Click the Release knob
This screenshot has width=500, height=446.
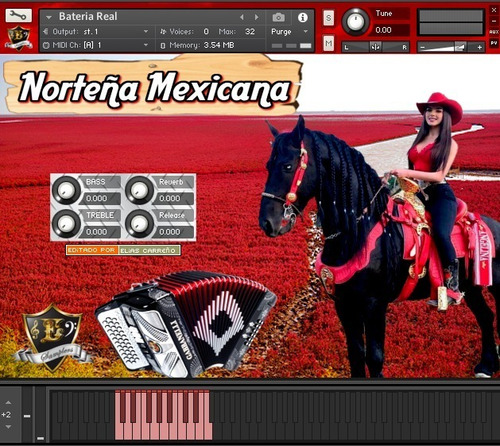coord(139,224)
